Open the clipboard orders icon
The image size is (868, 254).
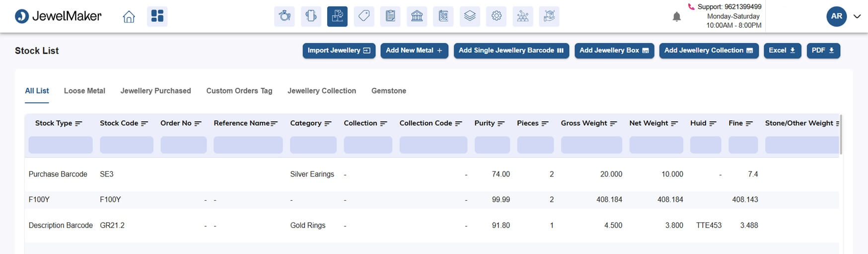coord(390,16)
